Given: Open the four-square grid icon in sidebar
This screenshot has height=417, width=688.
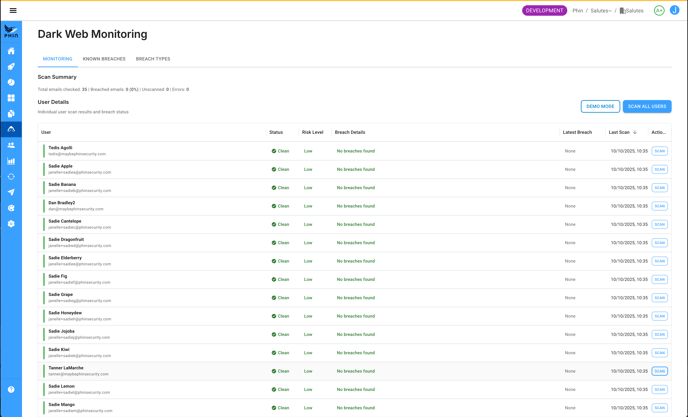Looking at the screenshot, I should tap(11, 98).
